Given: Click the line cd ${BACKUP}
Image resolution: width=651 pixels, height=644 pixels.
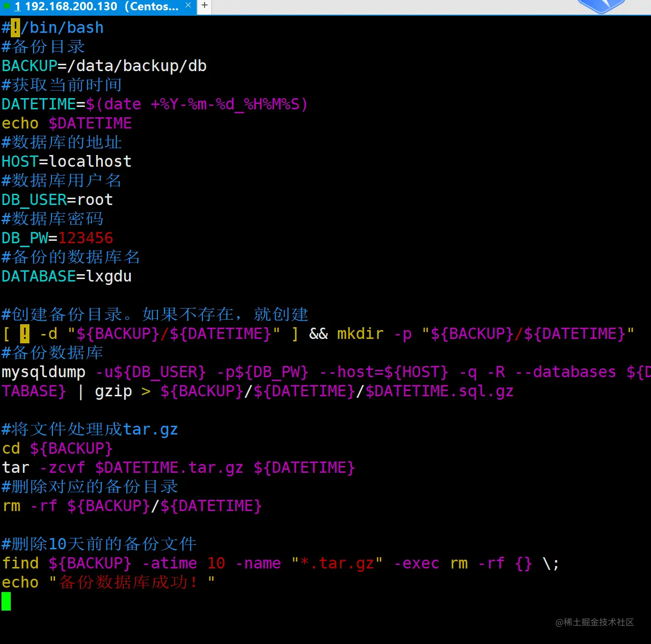Looking at the screenshot, I should coord(57,448).
